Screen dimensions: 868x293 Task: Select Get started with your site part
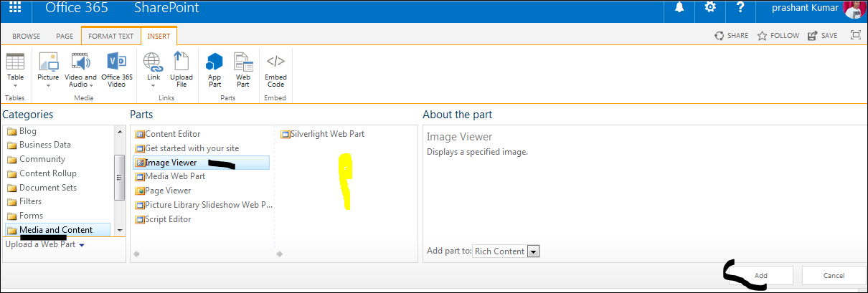point(192,148)
